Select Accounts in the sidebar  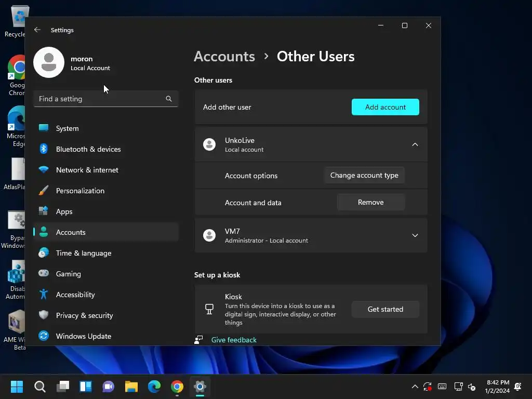coord(106,232)
